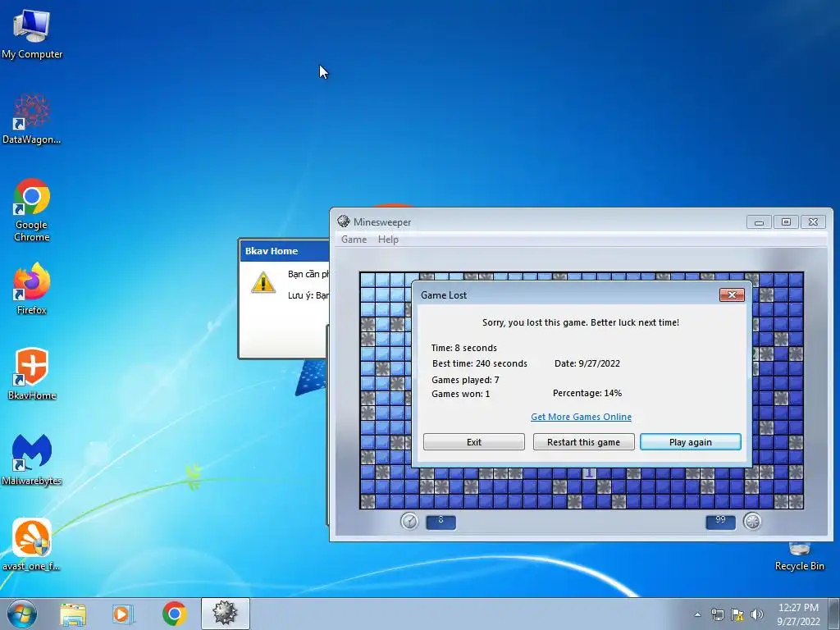Launch Google Chrome from desktop
The width and height of the screenshot is (840, 630).
click(32, 210)
